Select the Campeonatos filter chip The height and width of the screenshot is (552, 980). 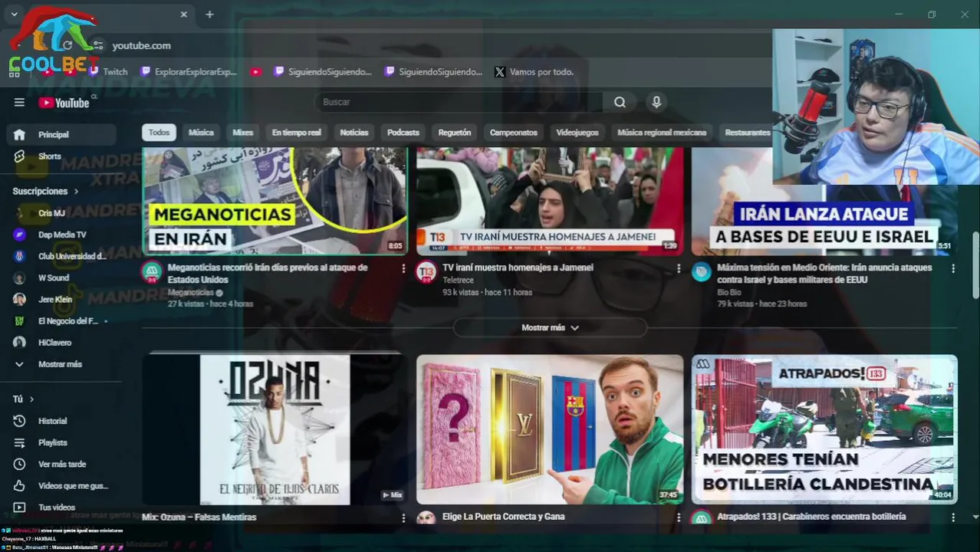[514, 133]
